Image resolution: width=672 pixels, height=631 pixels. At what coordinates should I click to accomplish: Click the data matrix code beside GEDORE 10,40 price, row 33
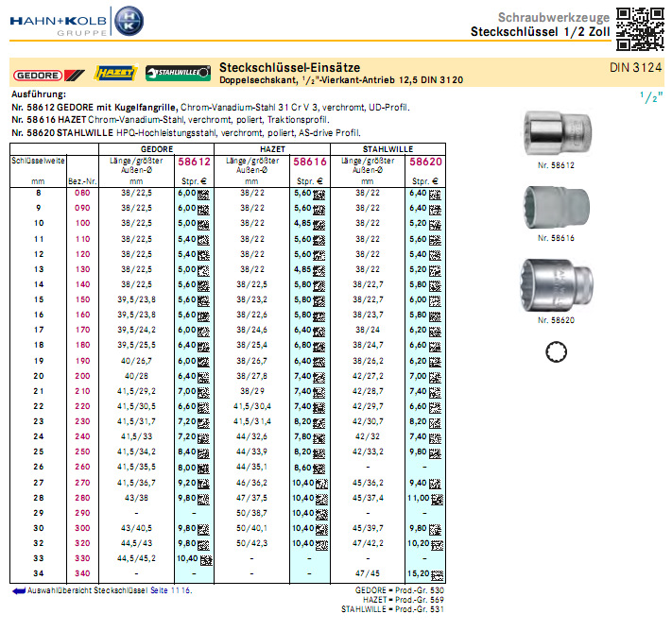pyautogui.click(x=206, y=560)
